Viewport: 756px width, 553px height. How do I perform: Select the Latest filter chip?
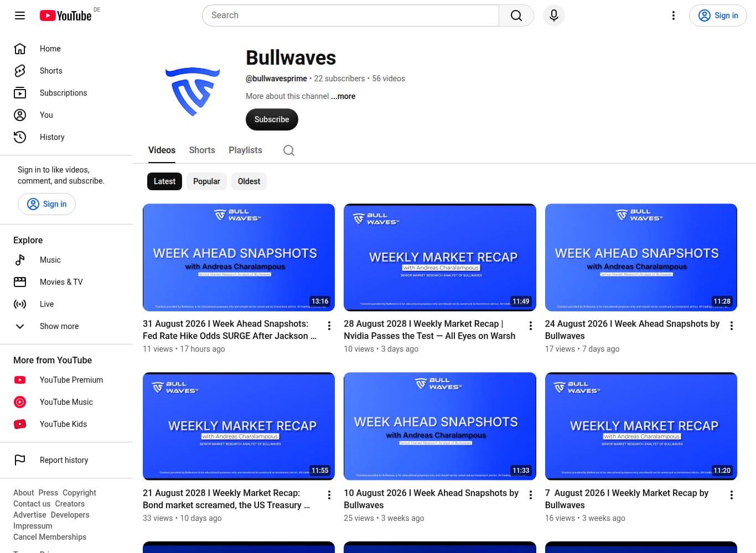(x=164, y=181)
